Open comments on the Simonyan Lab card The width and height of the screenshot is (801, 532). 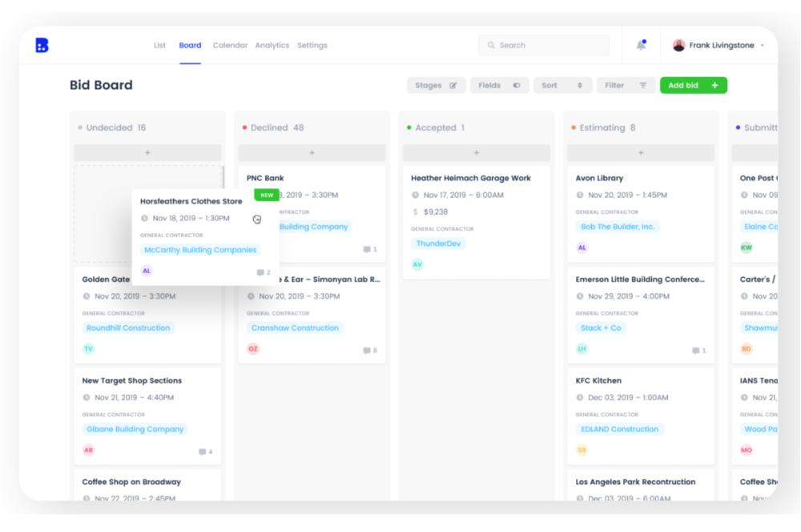(x=370, y=351)
